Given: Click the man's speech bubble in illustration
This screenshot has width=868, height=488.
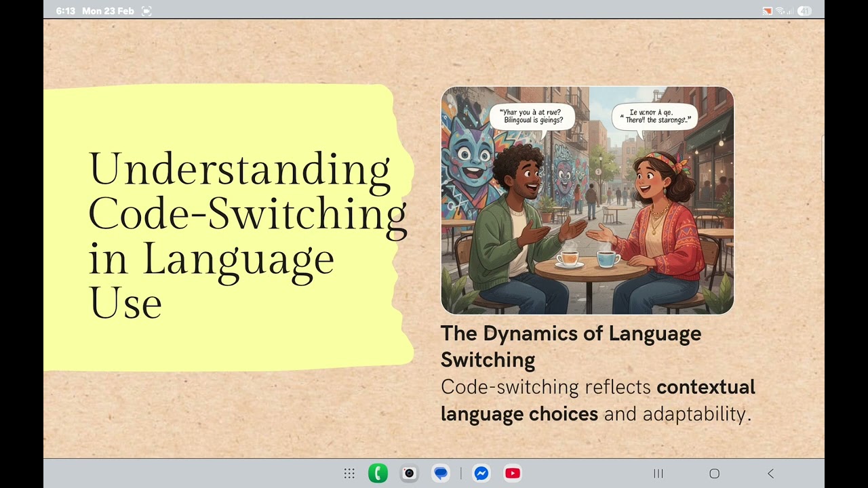Looking at the screenshot, I should (532, 117).
